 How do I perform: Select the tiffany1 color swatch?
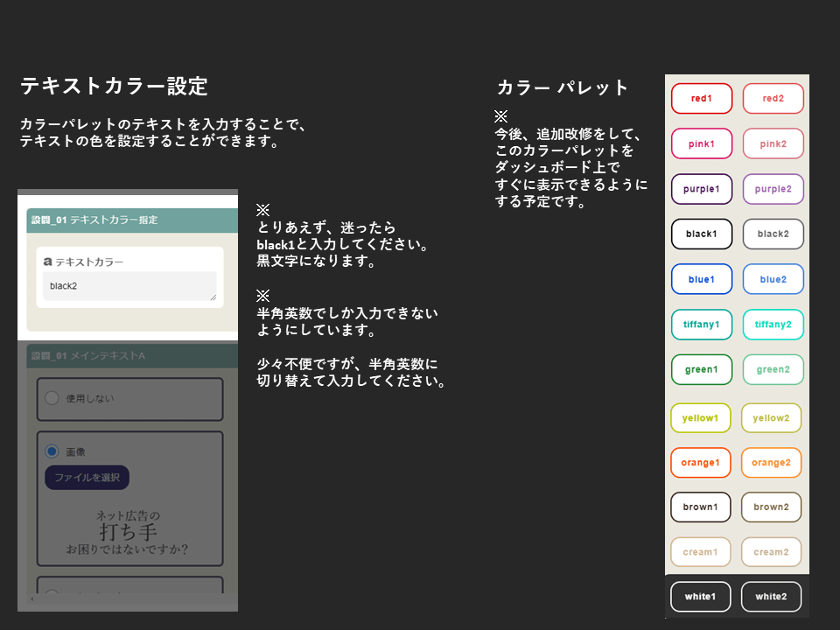(x=701, y=325)
